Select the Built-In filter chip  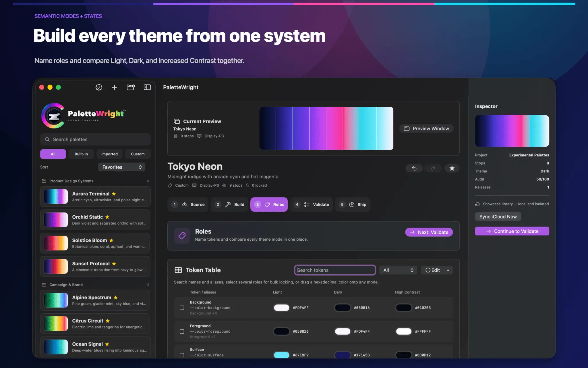81,154
